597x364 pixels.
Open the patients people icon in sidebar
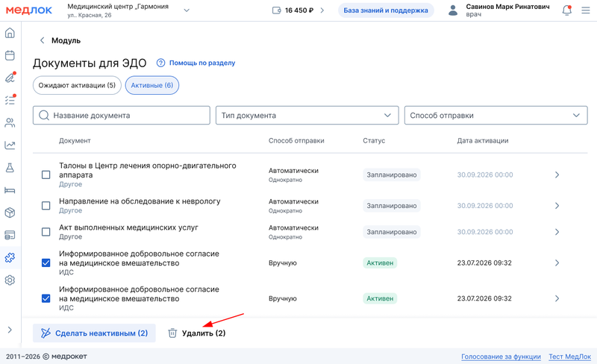(x=10, y=122)
